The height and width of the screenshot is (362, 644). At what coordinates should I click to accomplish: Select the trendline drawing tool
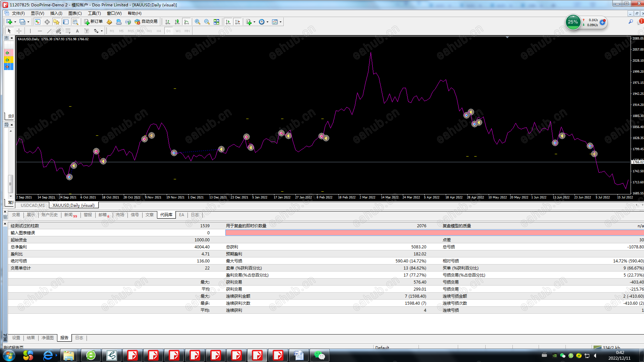49,31
